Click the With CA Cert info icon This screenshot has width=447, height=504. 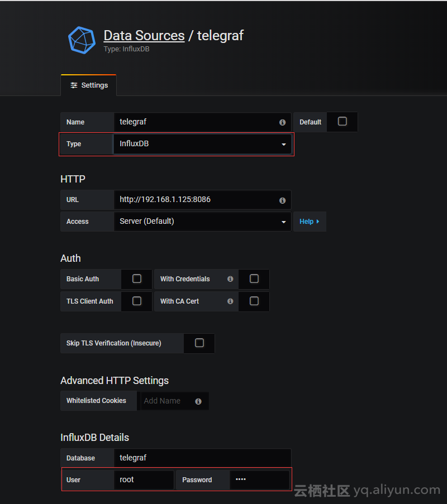(x=230, y=301)
